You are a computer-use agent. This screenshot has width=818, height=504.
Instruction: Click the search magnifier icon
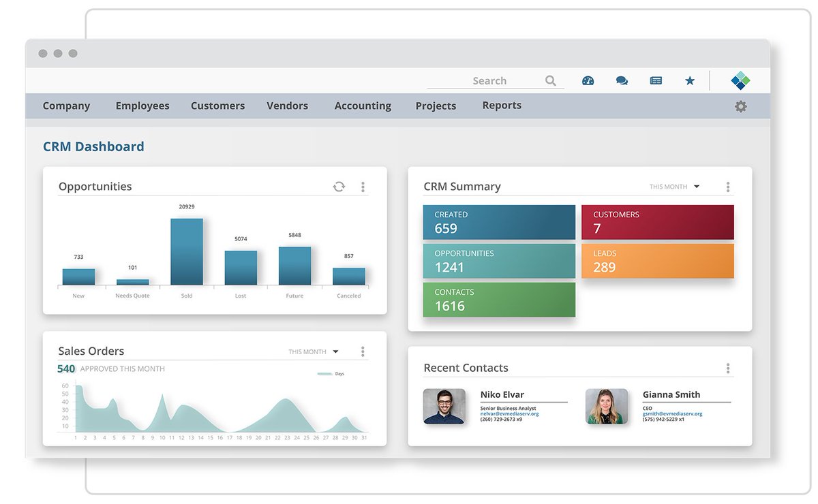point(551,80)
